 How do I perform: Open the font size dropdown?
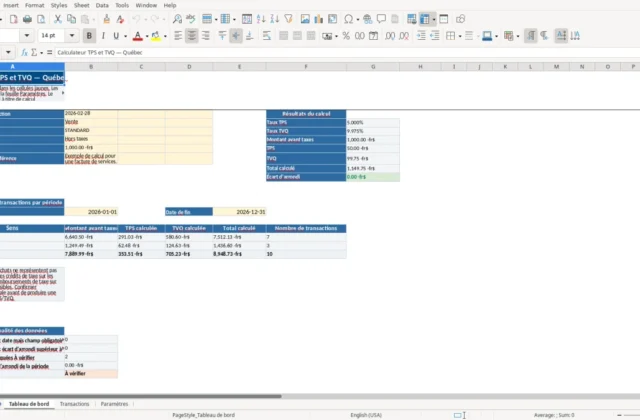pyautogui.click(x=72, y=36)
